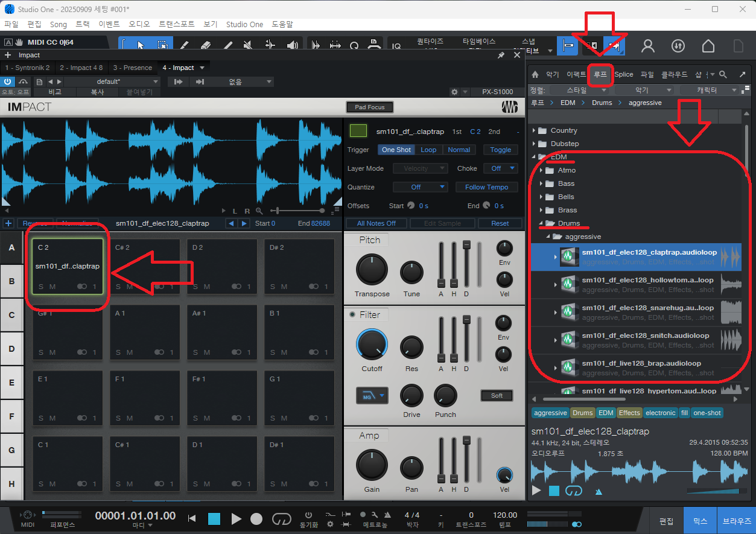Toggle Impact plugin power button

8,81
